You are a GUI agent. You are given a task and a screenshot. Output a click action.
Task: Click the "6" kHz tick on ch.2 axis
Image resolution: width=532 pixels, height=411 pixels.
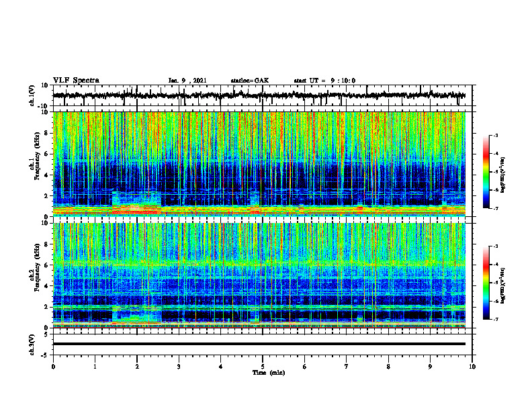(46, 265)
